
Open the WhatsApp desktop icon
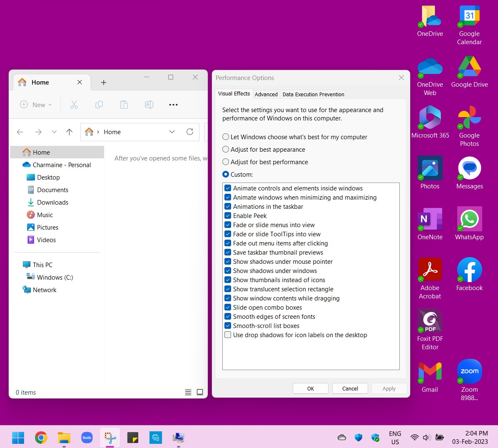coord(469,223)
